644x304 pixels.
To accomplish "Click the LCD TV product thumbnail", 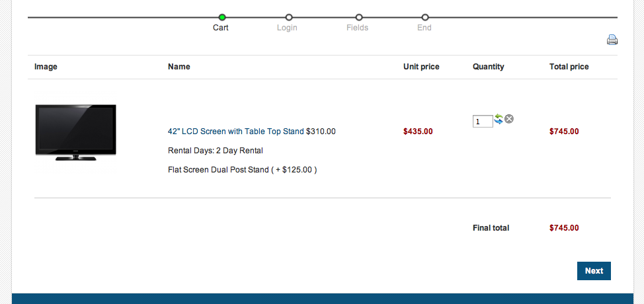I will [x=75, y=133].
